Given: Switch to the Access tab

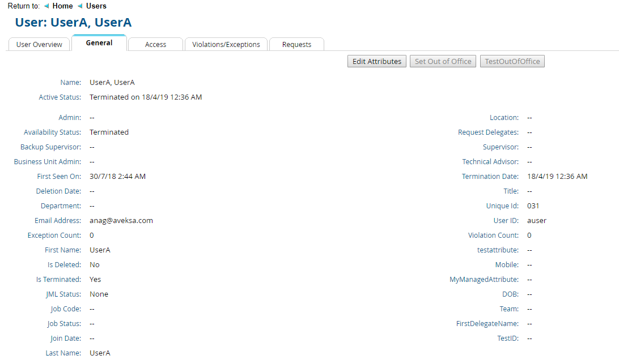Looking at the screenshot, I should 155,44.
